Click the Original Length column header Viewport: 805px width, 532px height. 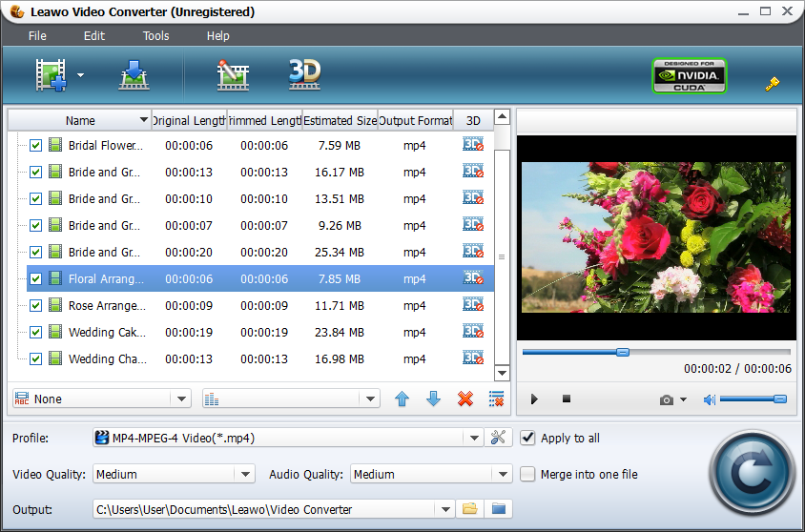click(189, 120)
